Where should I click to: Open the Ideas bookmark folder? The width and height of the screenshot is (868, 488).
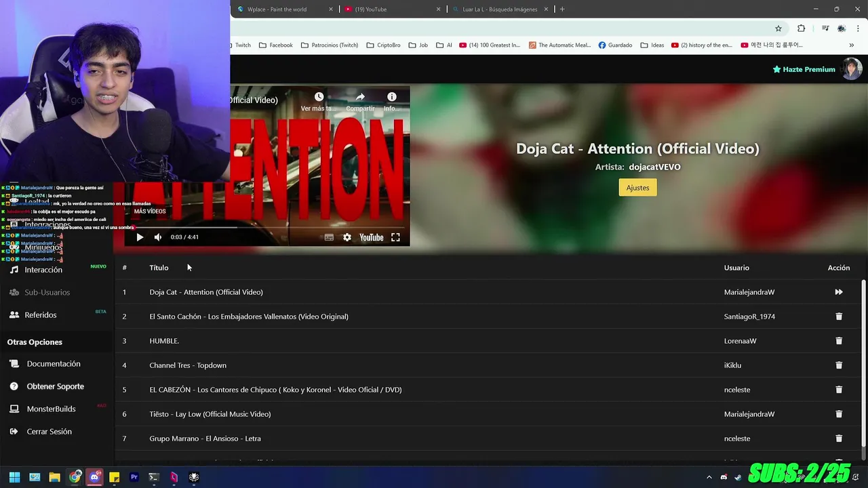[x=652, y=45]
